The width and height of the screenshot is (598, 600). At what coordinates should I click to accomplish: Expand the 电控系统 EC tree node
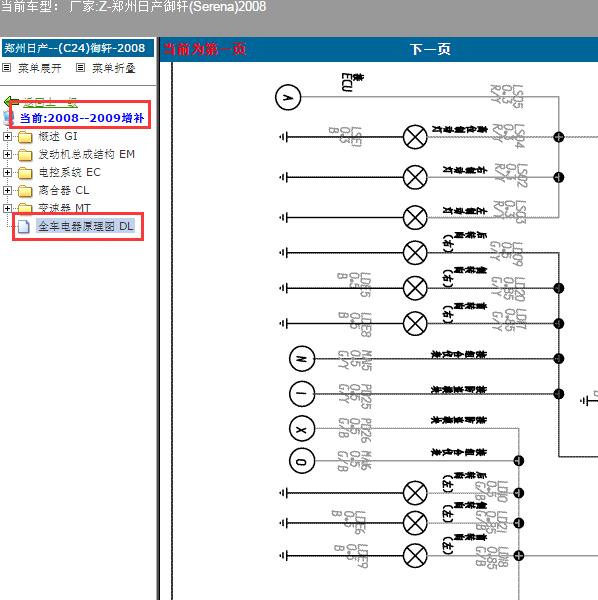pyautogui.click(x=7, y=173)
